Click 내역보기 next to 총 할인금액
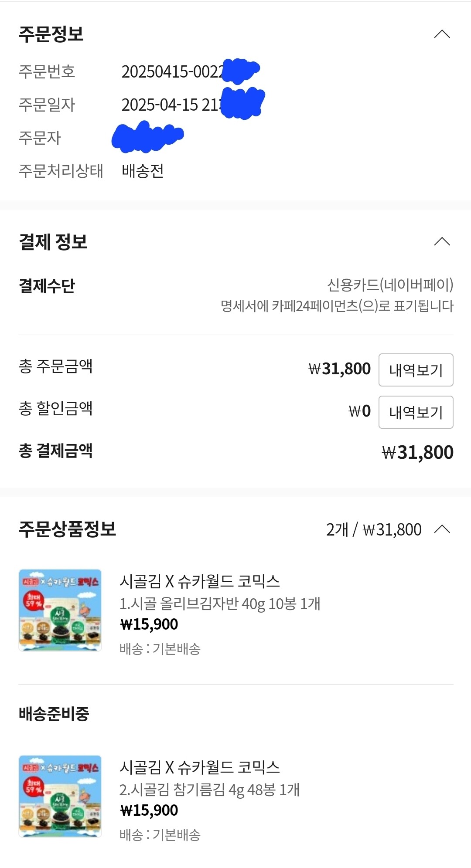Screen dimensions: 471x868 tap(416, 412)
